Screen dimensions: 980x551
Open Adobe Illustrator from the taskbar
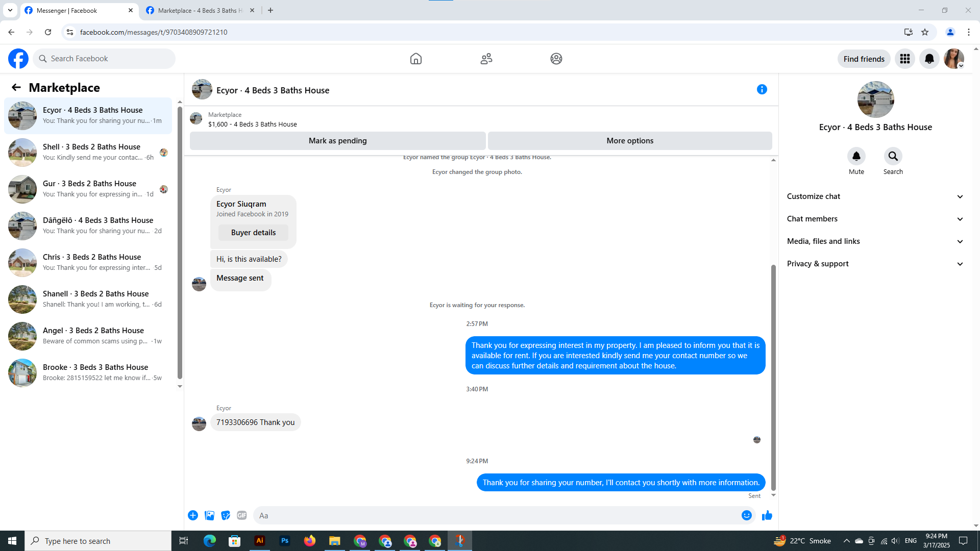pos(260,541)
